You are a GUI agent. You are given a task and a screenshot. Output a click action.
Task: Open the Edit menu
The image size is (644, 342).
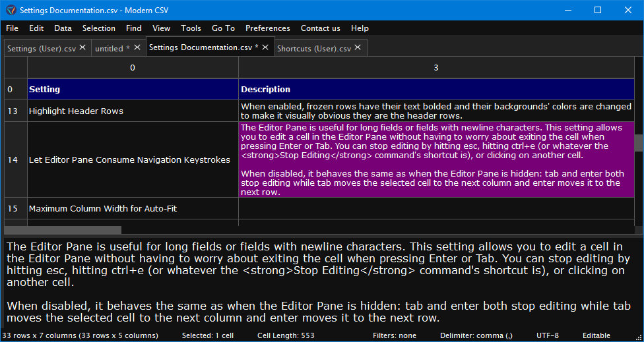[36, 28]
